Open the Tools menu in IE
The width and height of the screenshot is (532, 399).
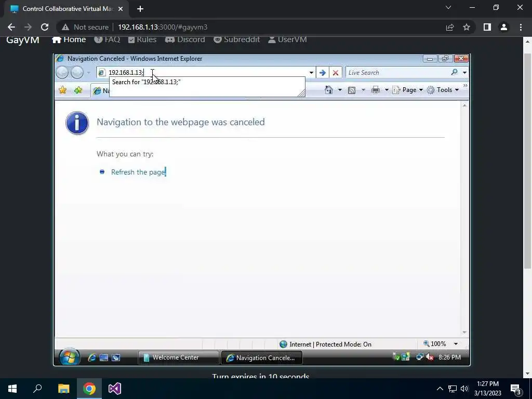(x=443, y=90)
